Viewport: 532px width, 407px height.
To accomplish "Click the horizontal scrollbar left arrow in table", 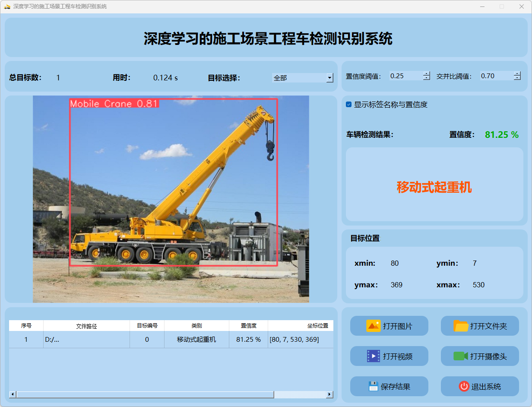I will point(13,394).
